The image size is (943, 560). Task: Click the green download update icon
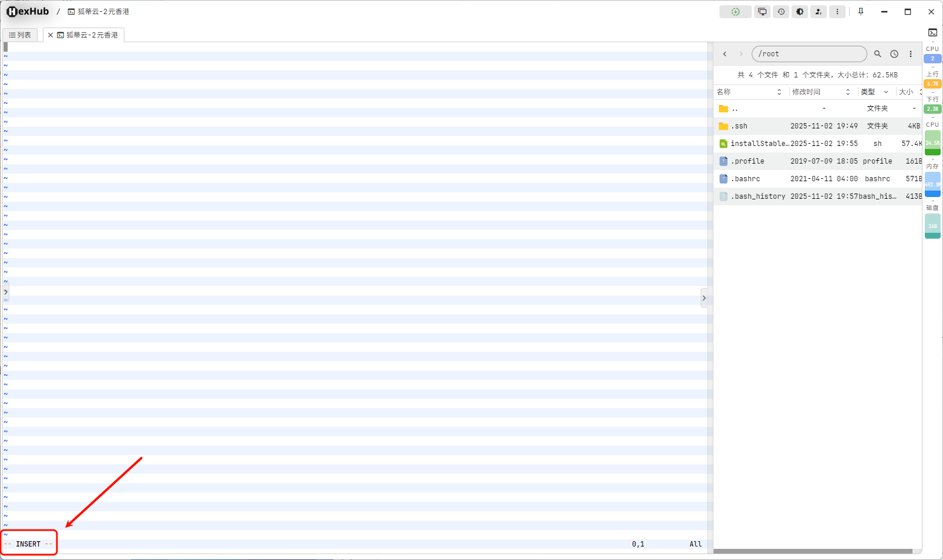(x=735, y=12)
